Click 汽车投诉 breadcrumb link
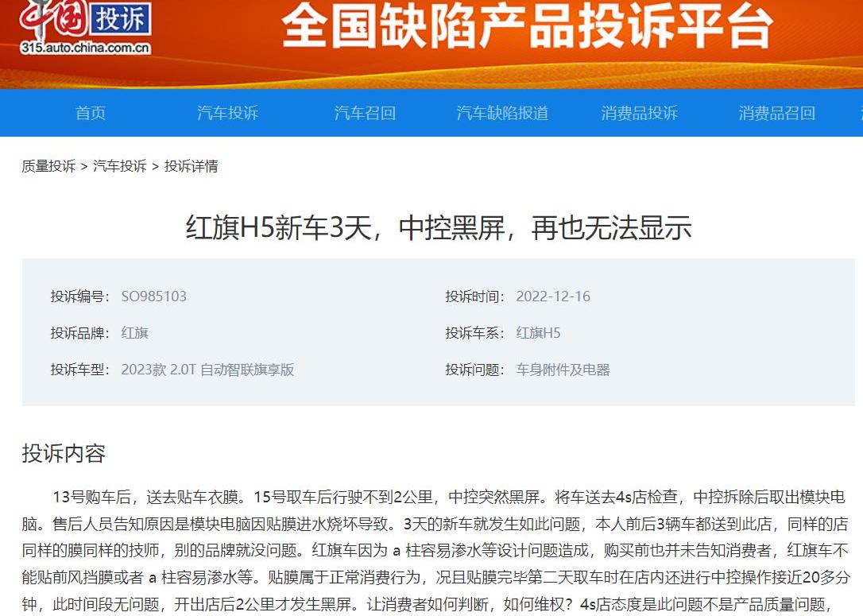The height and width of the screenshot is (616, 863). click(x=120, y=165)
